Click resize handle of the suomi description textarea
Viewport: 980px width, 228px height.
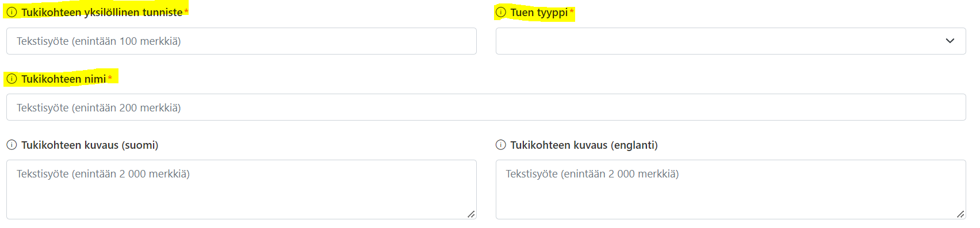(x=471, y=214)
